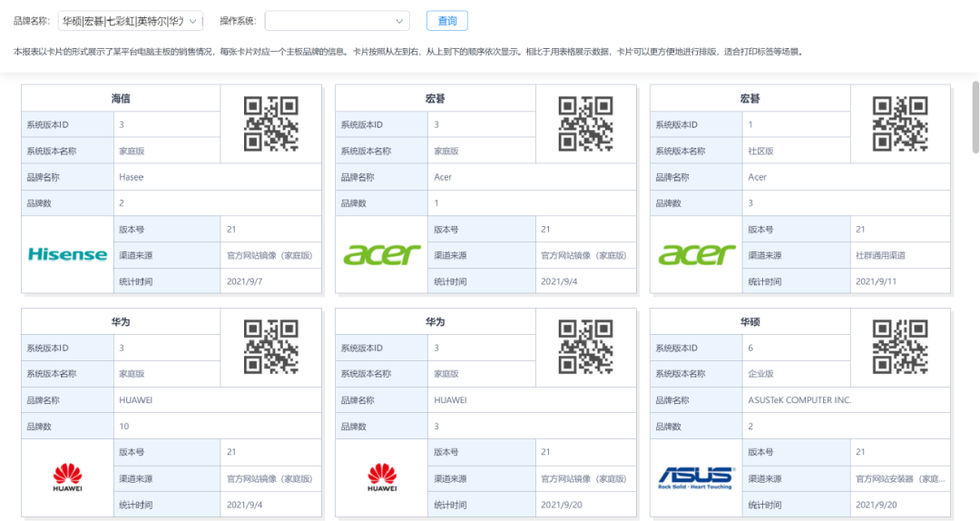Viewport: 980px width, 521px height.
Task: Click the ASUS logo in the 华硕 card
Action: [697, 477]
